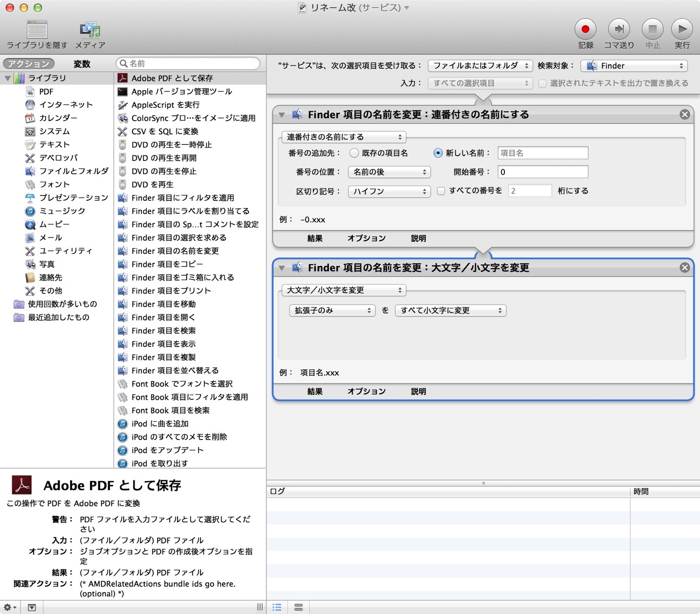
Task: Select the 既存の項目名 radio button
Action: (354, 153)
